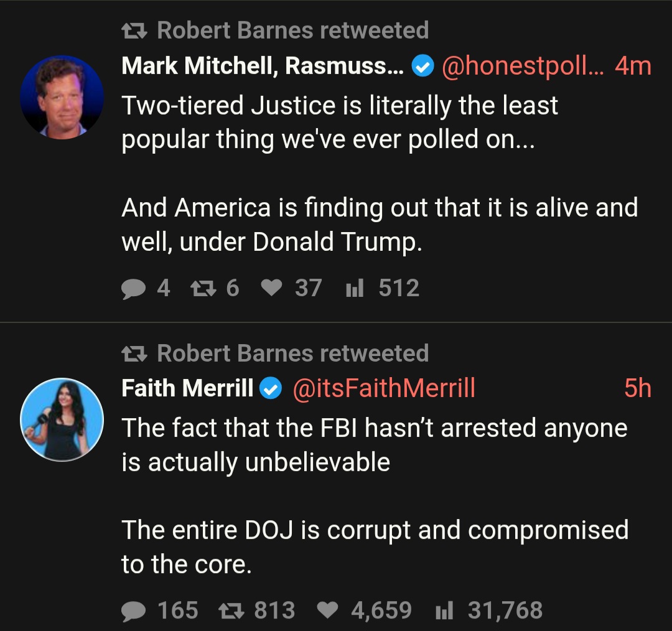The image size is (672, 631).
Task: View analytics for Faith Merrill's tweet
Action: (443, 610)
